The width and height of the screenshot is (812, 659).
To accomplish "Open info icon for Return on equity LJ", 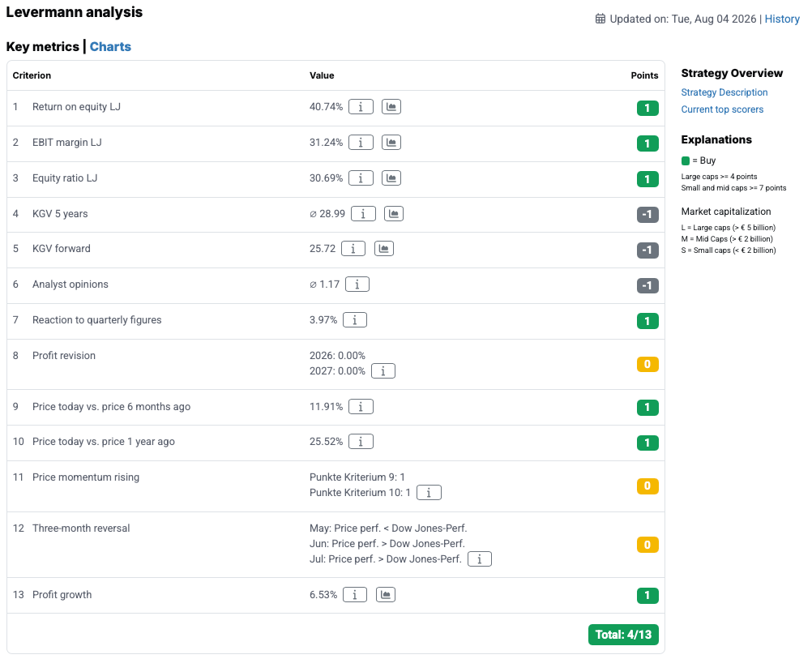I will [x=361, y=107].
